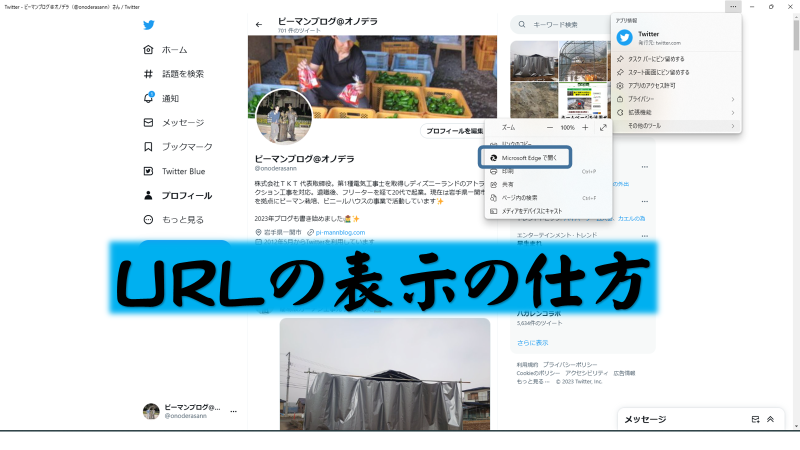Click the zoom fullscreen arrow icon
Screen dimensions: 800x450
pyautogui.click(x=603, y=128)
